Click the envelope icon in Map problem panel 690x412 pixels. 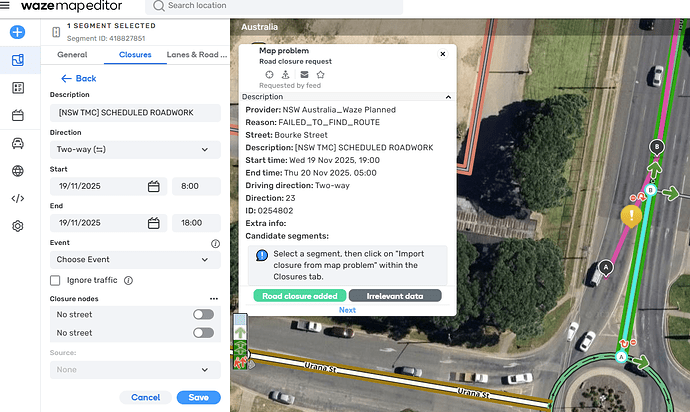click(303, 74)
